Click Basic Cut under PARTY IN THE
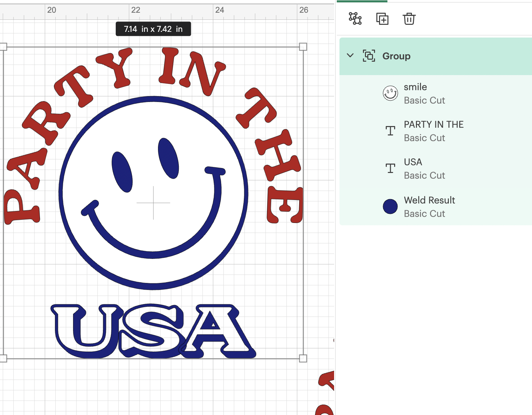 (424, 138)
